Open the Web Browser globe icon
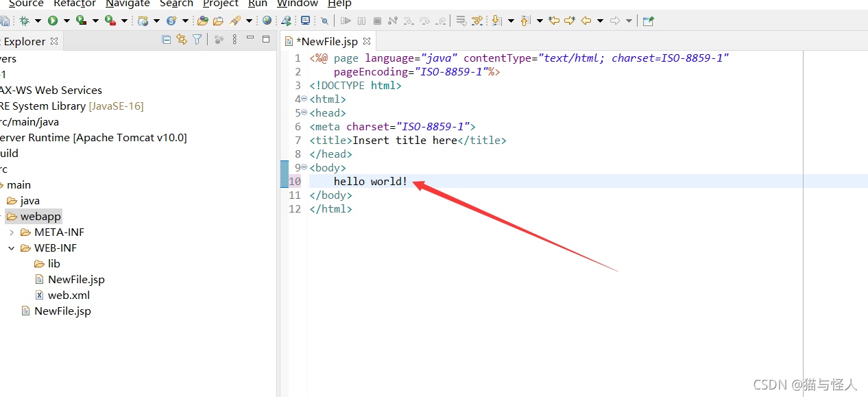This screenshot has height=397, width=868. pos(267,21)
